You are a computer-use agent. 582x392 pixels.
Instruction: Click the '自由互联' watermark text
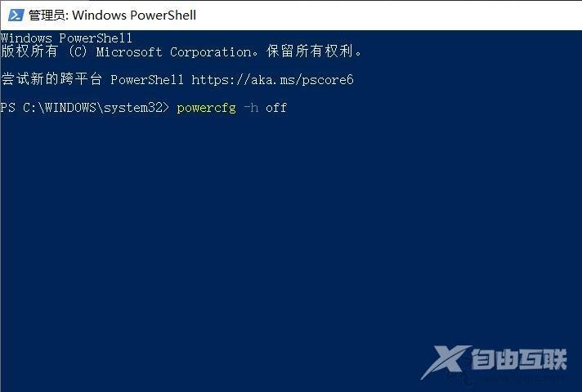519,359
